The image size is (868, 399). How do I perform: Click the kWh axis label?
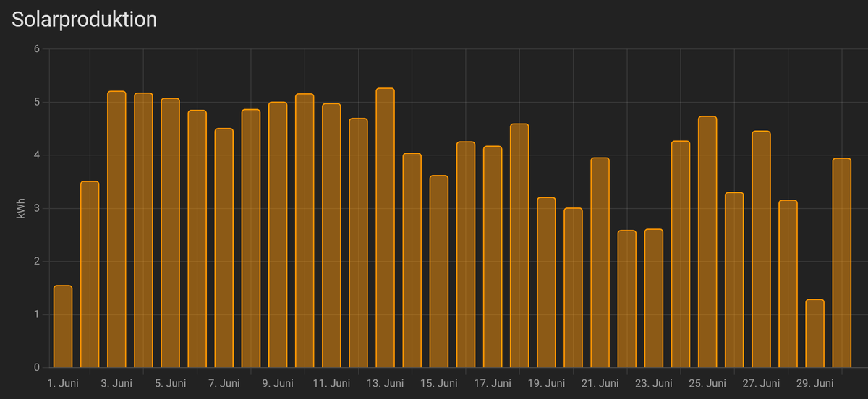(x=20, y=208)
